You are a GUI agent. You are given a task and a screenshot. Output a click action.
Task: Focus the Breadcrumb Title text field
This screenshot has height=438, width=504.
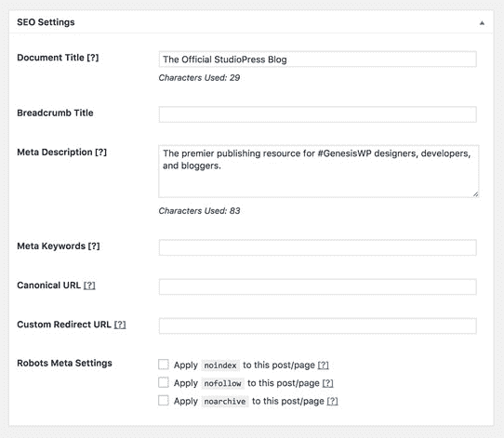click(x=318, y=114)
